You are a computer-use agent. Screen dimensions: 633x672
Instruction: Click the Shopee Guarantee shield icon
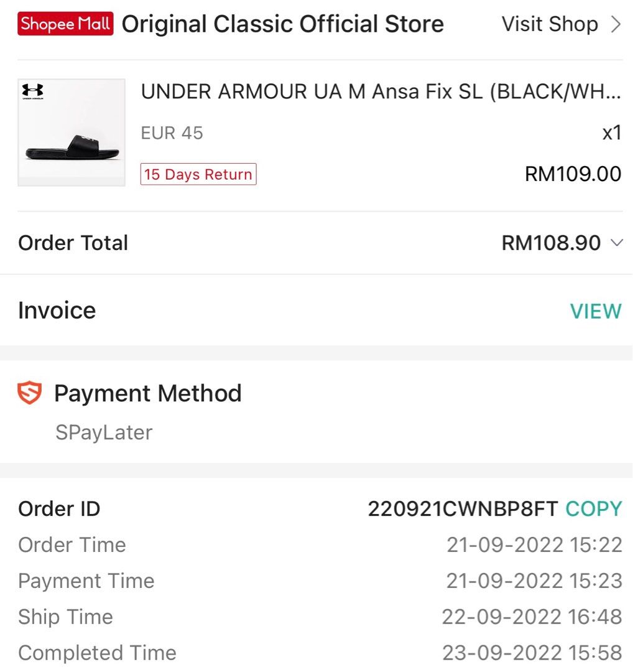[x=30, y=393]
